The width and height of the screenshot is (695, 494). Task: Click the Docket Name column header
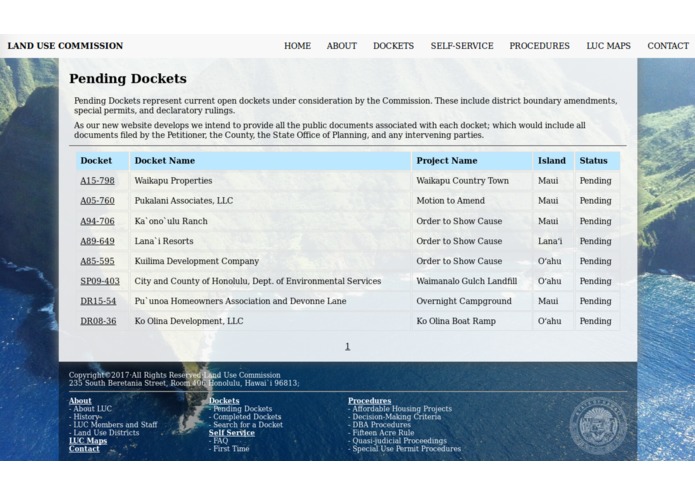coord(270,161)
